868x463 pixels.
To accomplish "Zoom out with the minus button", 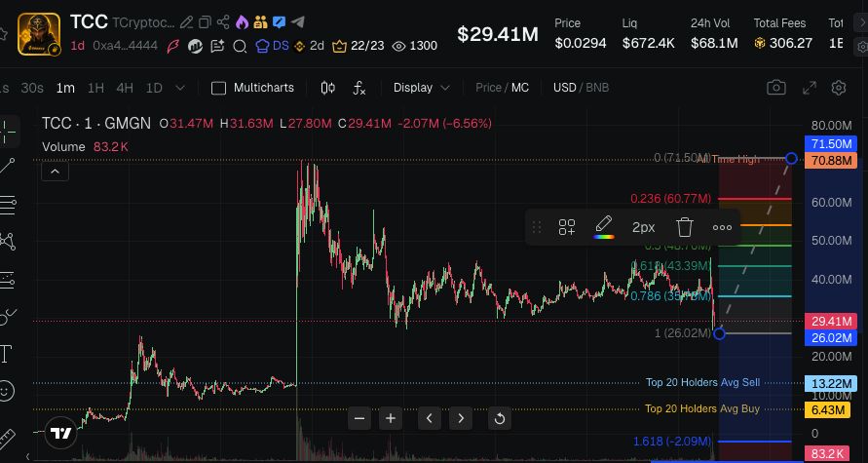I will pos(359,418).
